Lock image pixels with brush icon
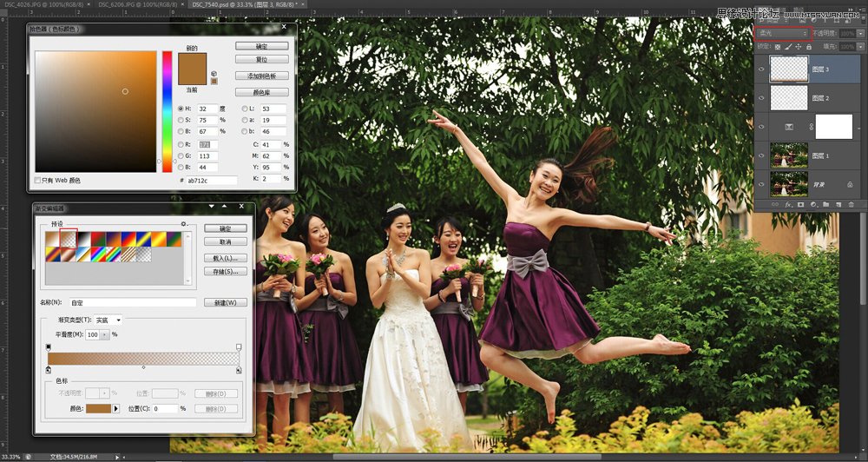This screenshot has height=462, width=868. 788,47
